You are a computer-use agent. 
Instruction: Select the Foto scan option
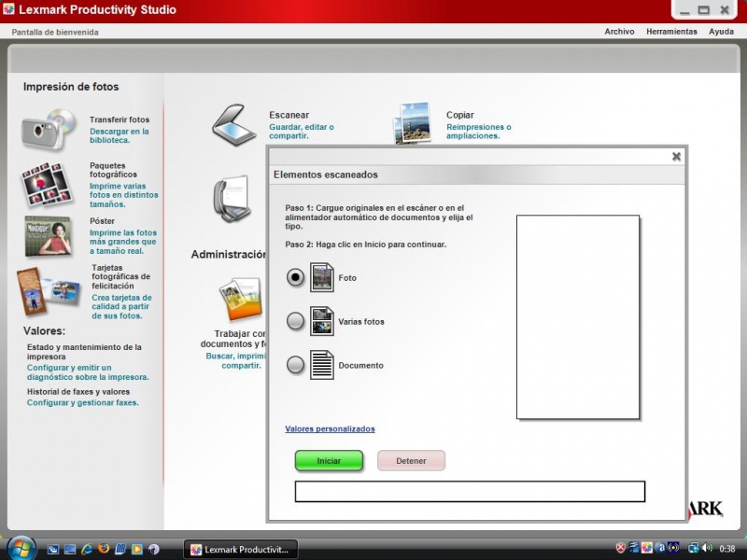[x=293, y=277]
